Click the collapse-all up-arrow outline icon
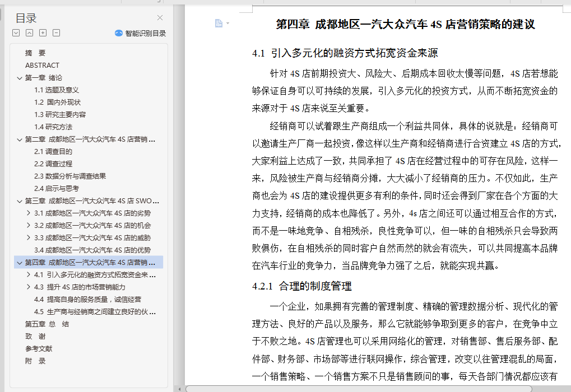 tap(30, 32)
